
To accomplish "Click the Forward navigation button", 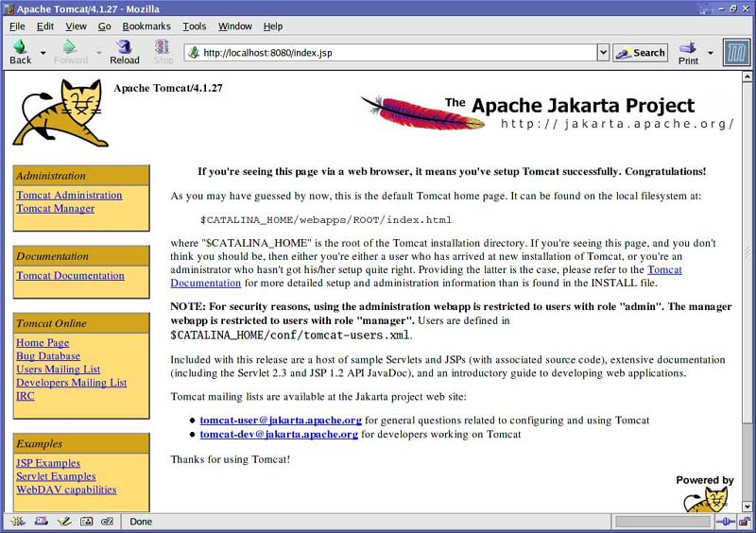I will [x=70, y=52].
